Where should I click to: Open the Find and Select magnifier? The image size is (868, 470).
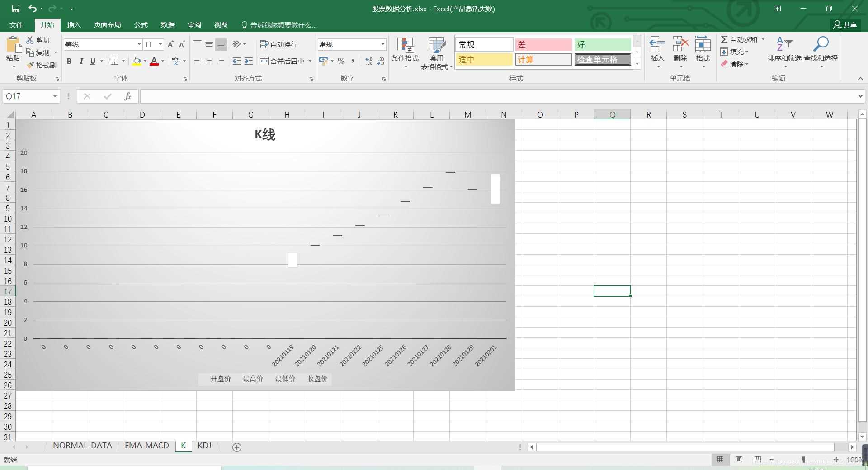821,45
